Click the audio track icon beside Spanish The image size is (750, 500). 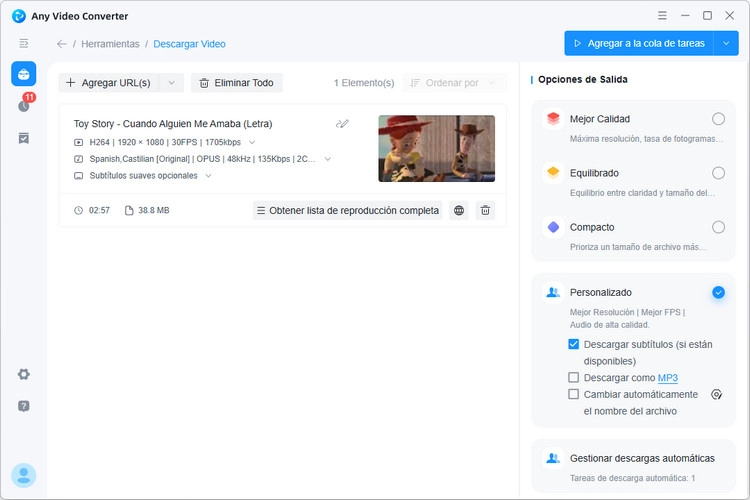[78, 159]
